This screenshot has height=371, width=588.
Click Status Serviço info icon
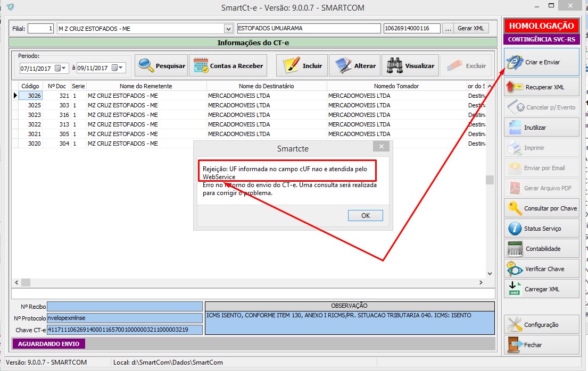[515, 228]
